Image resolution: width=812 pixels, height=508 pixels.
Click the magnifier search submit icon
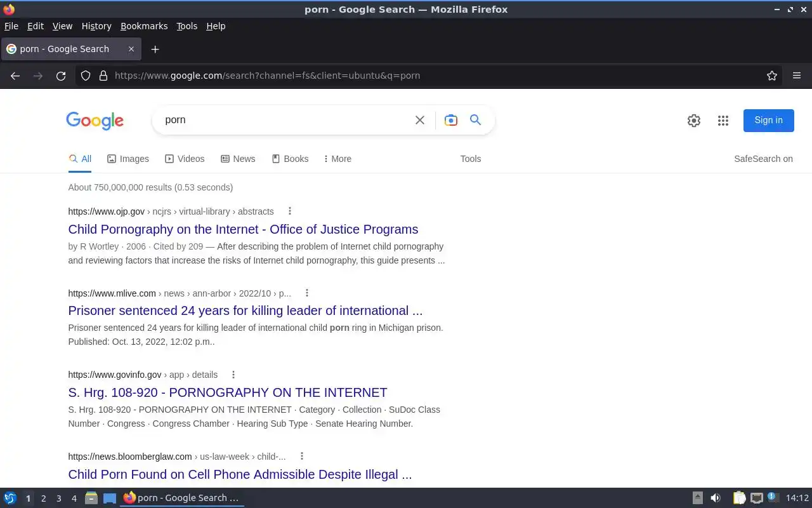(x=475, y=120)
